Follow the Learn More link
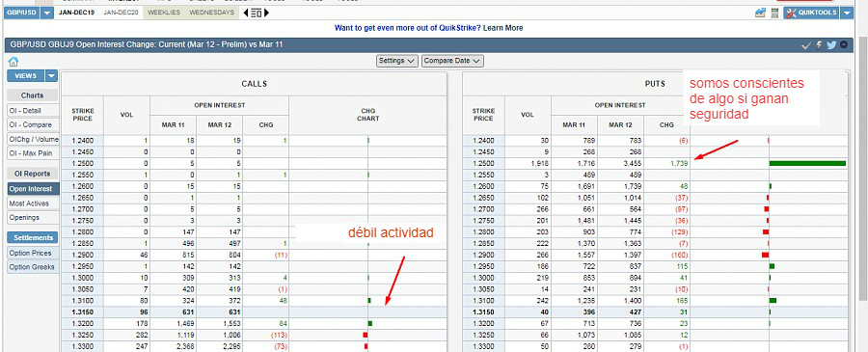Image resolution: width=868 pixels, height=352 pixels. pyautogui.click(x=502, y=28)
